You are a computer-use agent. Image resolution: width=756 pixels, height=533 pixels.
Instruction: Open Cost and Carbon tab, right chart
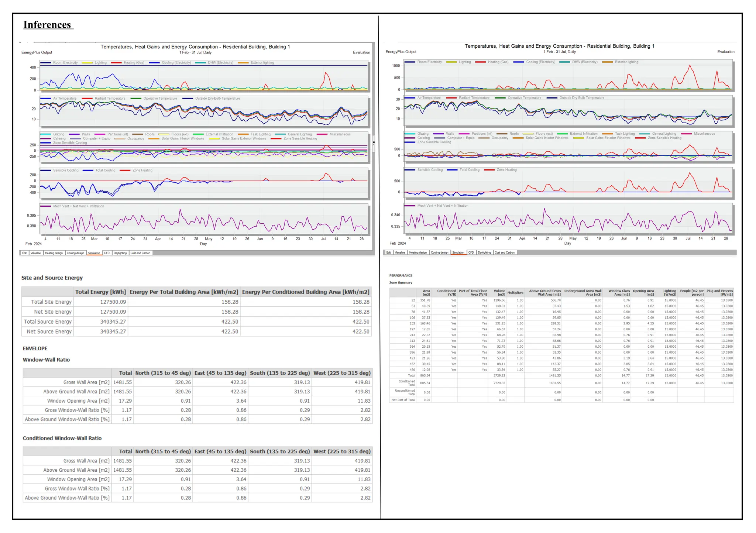point(505,253)
